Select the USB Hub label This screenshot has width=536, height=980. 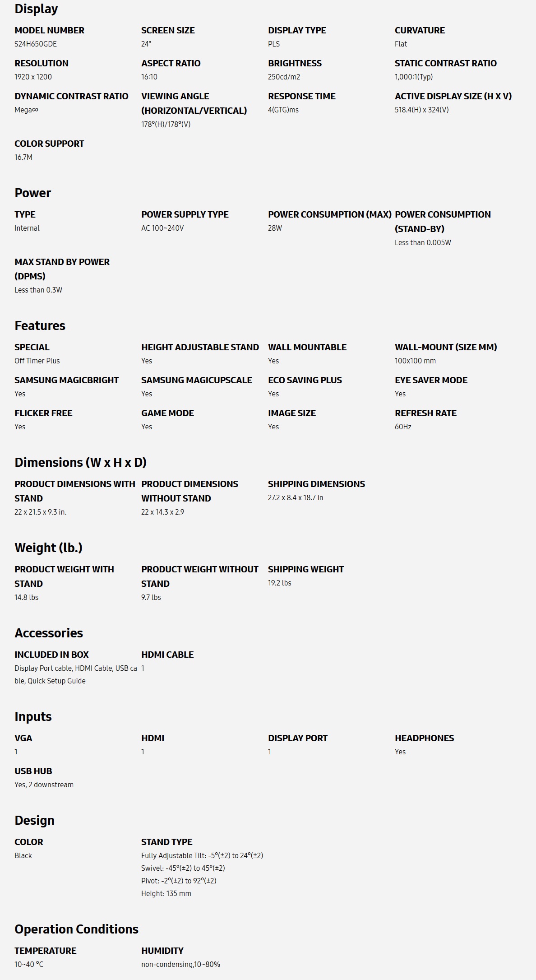tap(33, 771)
